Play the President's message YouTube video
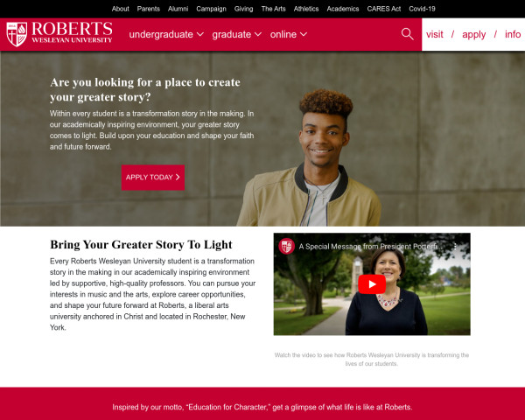The image size is (525, 420). click(372, 284)
